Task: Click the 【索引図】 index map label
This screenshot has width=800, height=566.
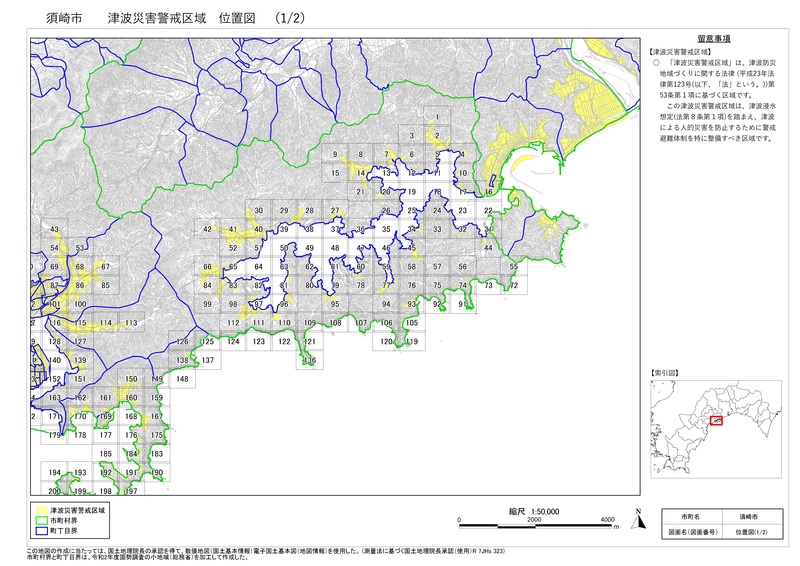Action: point(664,371)
